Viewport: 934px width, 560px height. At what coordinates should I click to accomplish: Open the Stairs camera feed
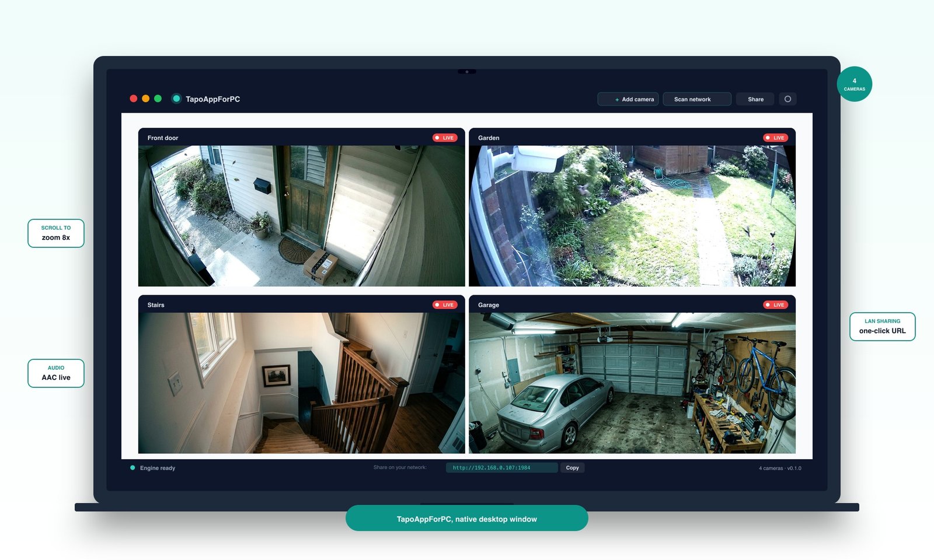[301, 383]
